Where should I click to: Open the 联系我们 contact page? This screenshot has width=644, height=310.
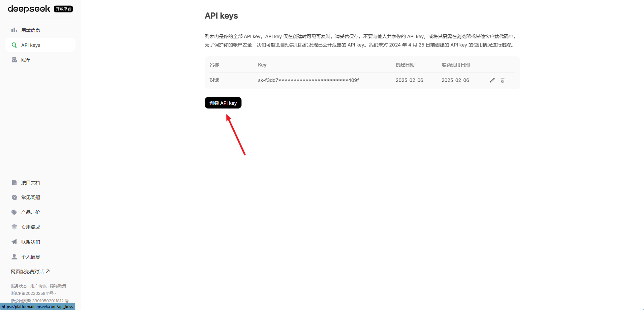tap(40, 242)
